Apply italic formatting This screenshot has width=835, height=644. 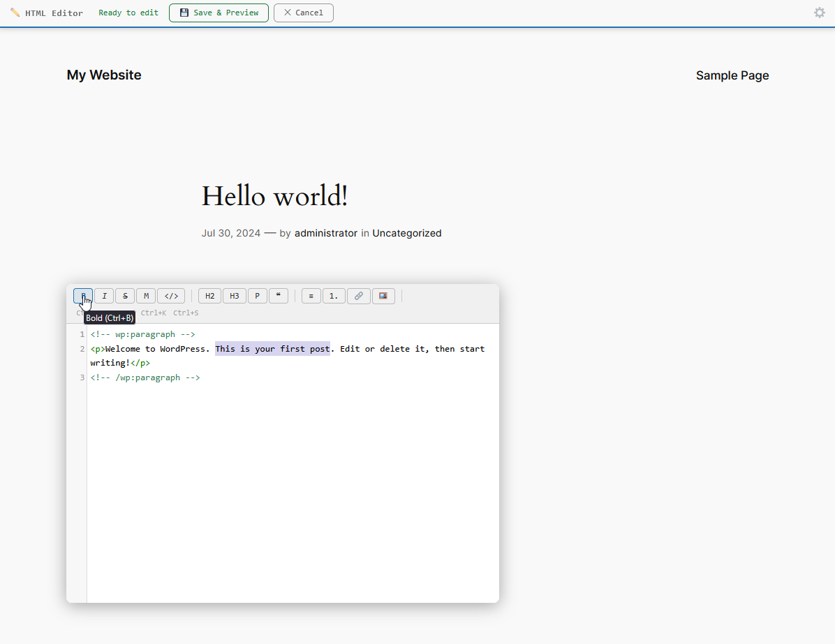coord(104,295)
